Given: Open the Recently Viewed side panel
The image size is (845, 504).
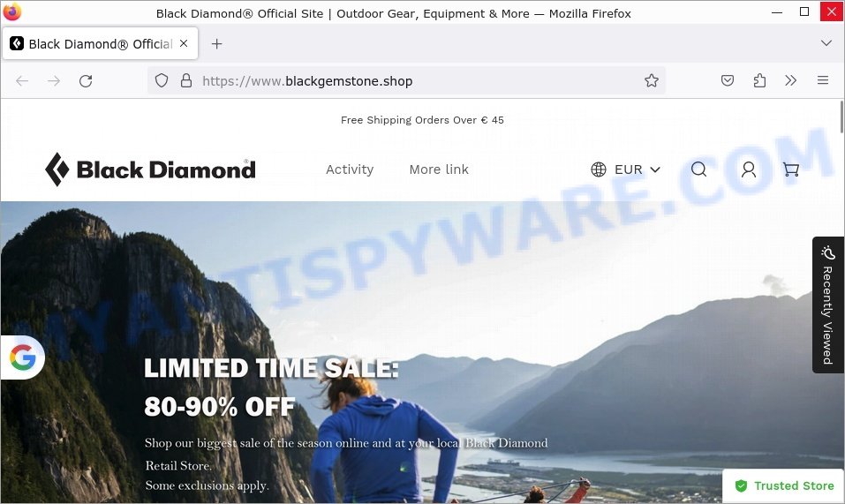Looking at the screenshot, I should [x=828, y=305].
